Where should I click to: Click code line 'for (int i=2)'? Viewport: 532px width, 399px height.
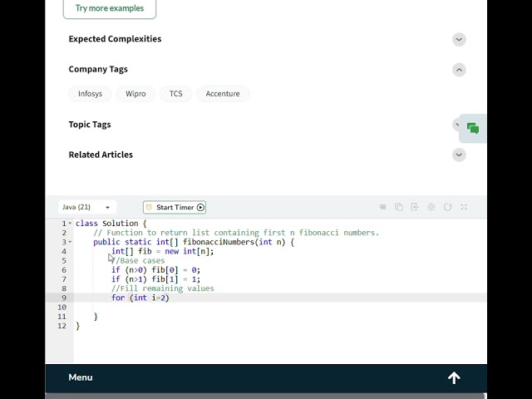click(140, 298)
